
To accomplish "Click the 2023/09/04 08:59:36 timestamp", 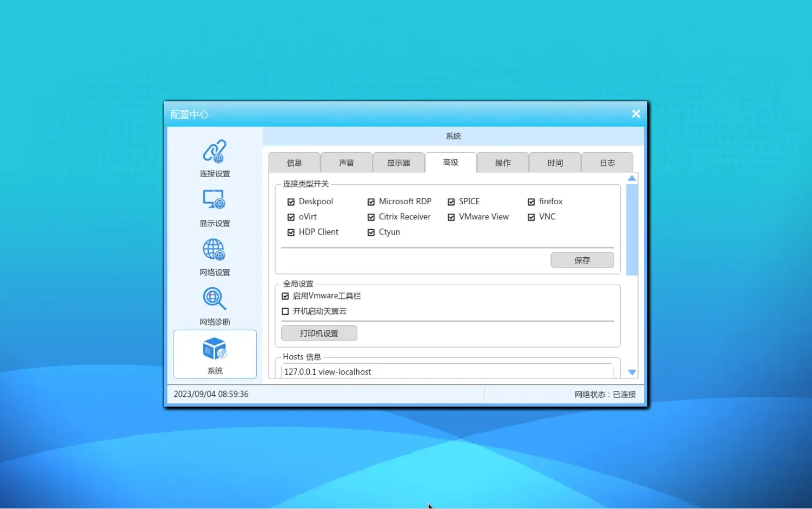I will (211, 394).
